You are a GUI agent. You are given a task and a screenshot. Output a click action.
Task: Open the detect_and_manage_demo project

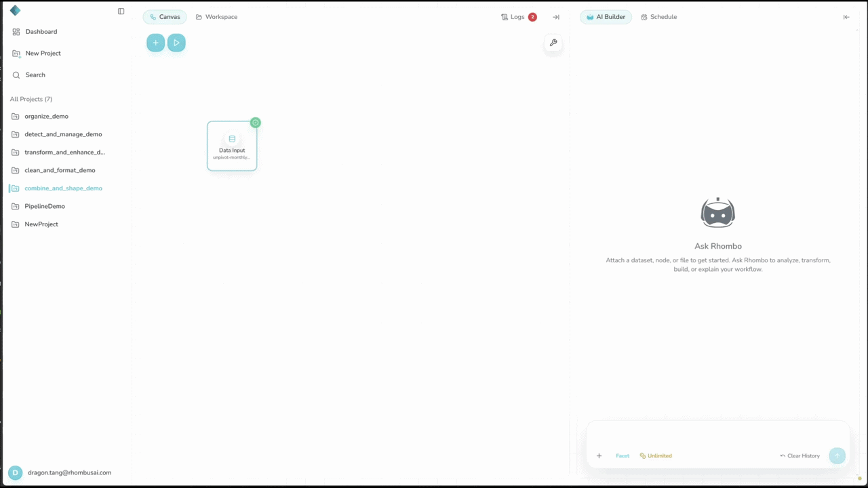pos(63,134)
